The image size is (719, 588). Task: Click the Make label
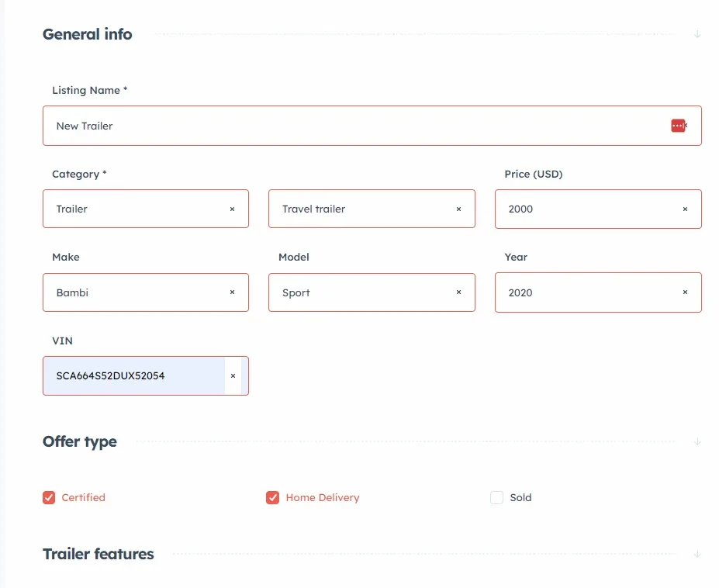pos(66,258)
